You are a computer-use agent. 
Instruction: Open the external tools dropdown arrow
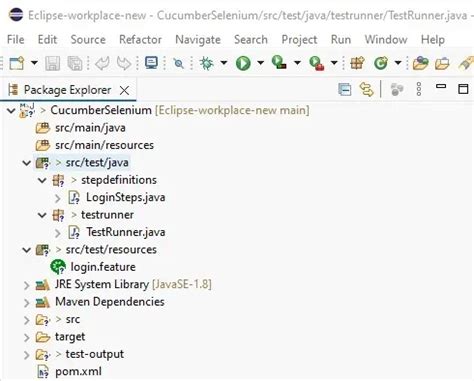[x=334, y=63]
